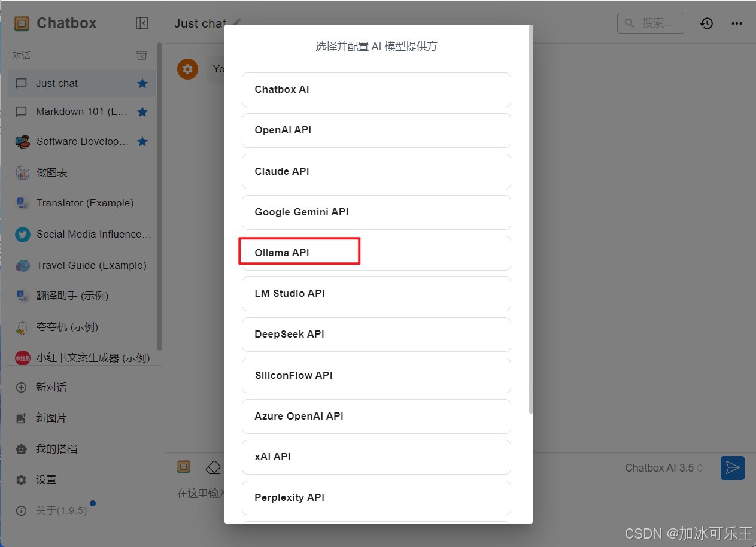Screen dimensions: 756x547
Task: Toggle star on Markdown 101 conversation
Action: pyautogui.click(x=142, y=112)
